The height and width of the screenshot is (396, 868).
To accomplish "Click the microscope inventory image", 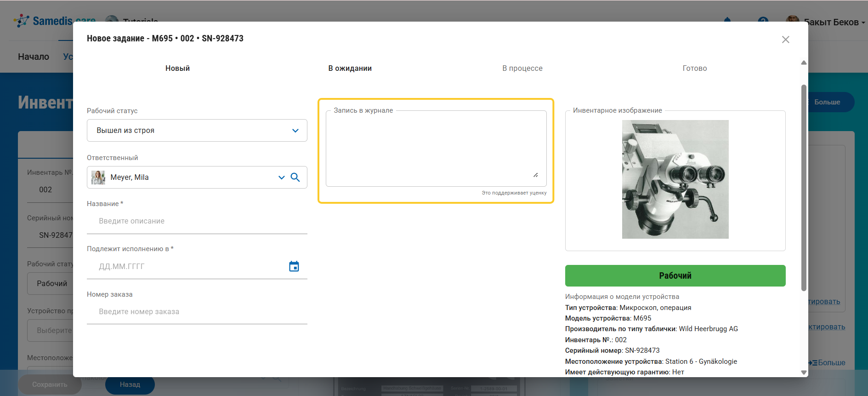I will click(675, 179).
